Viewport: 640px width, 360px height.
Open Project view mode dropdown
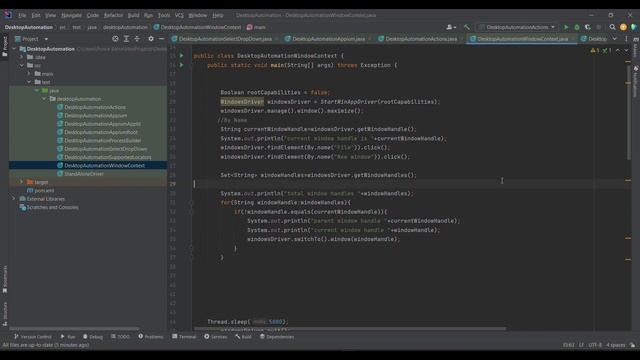pos(31,39)
